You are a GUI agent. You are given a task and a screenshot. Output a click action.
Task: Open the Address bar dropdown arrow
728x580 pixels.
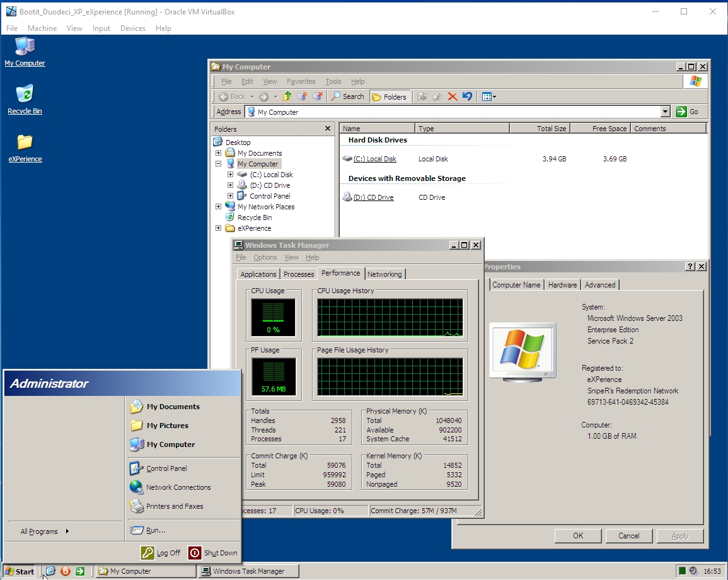point(666,112)
